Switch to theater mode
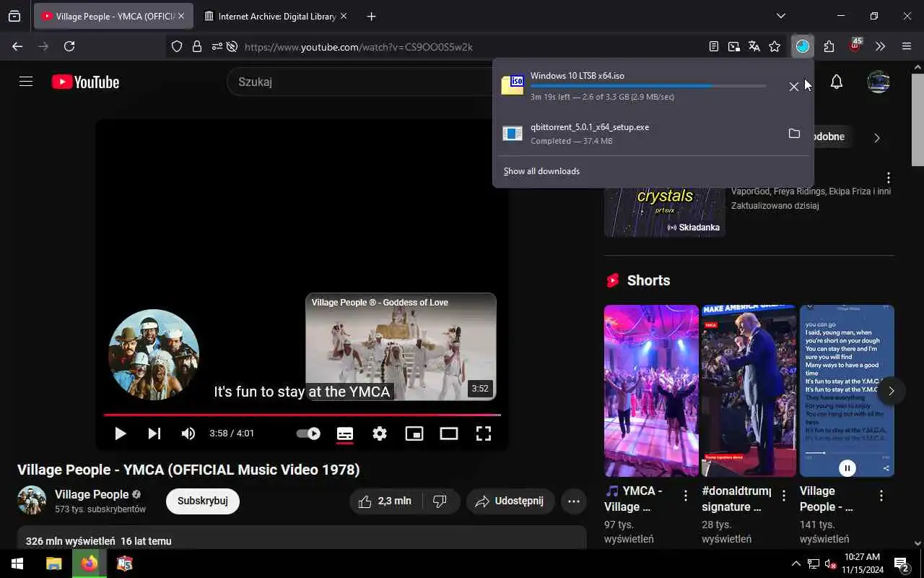This screenshot has height=578, width=924. [449, 433]
